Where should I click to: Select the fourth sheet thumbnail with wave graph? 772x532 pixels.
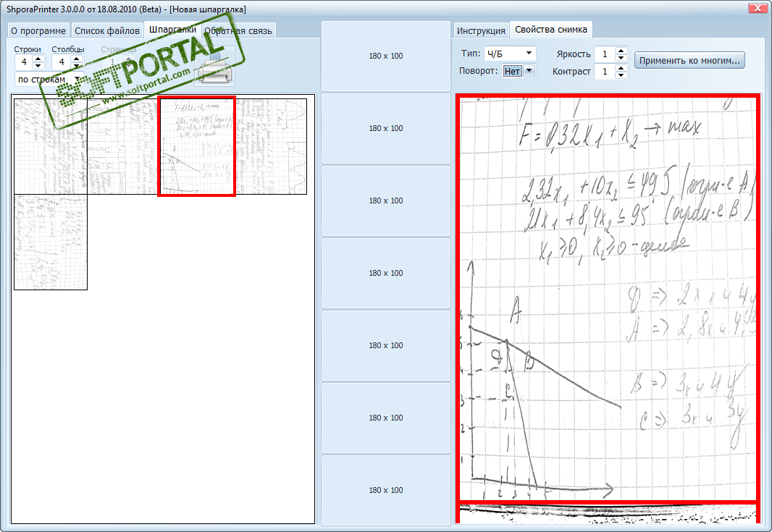coord(272,146)
